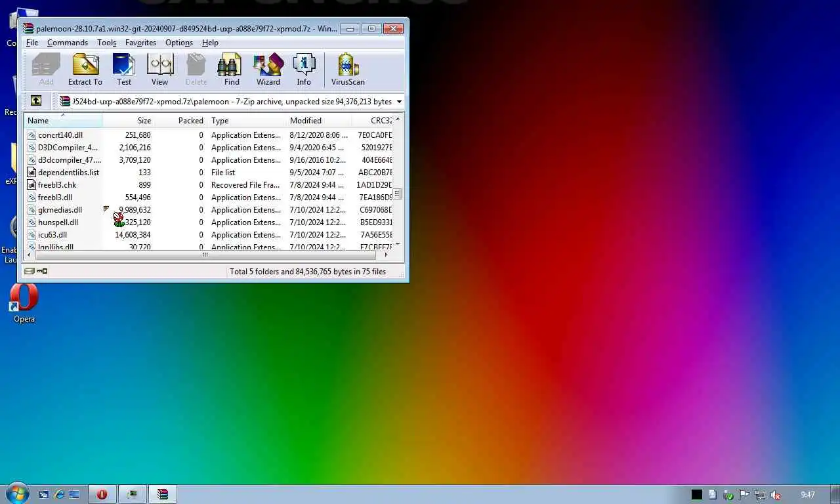Open Internet Explorer from quick launch
This screenshot has width=840, height=504.
pyautogui.click(x=59, y=494)
